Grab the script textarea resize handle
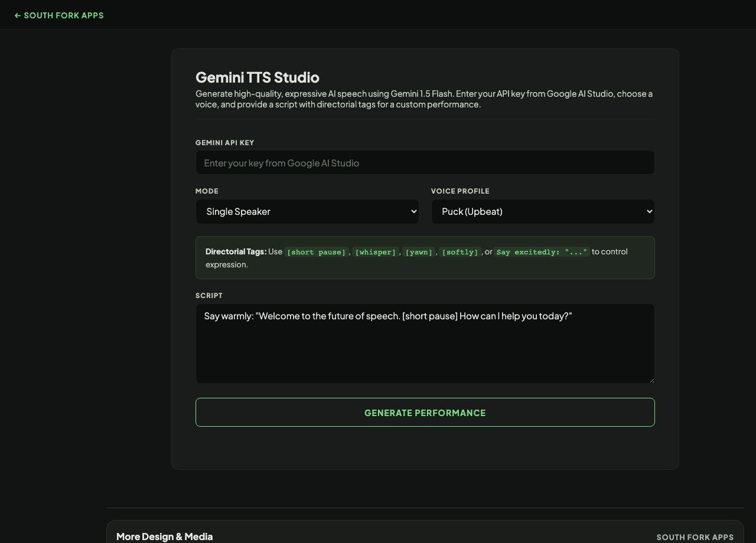This screenshot has height=543, width=756. [651, 380]
